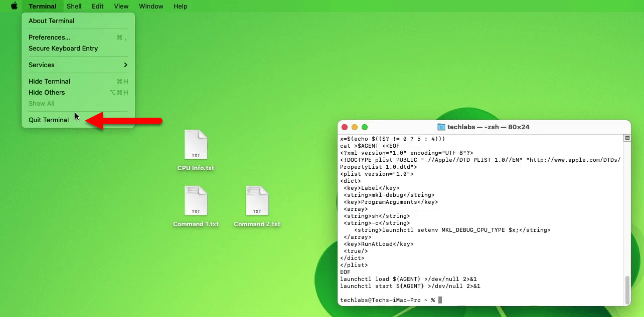Open Terminal Preferences from the menu

pos(78,38)
